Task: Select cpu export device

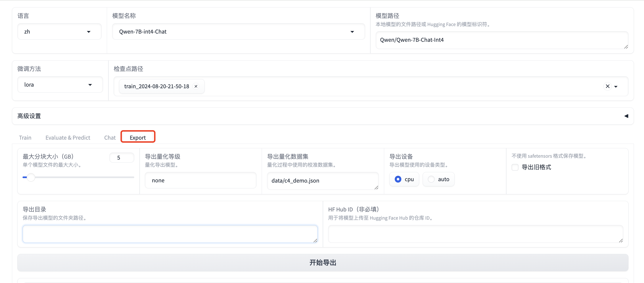Action: [398, 179]
